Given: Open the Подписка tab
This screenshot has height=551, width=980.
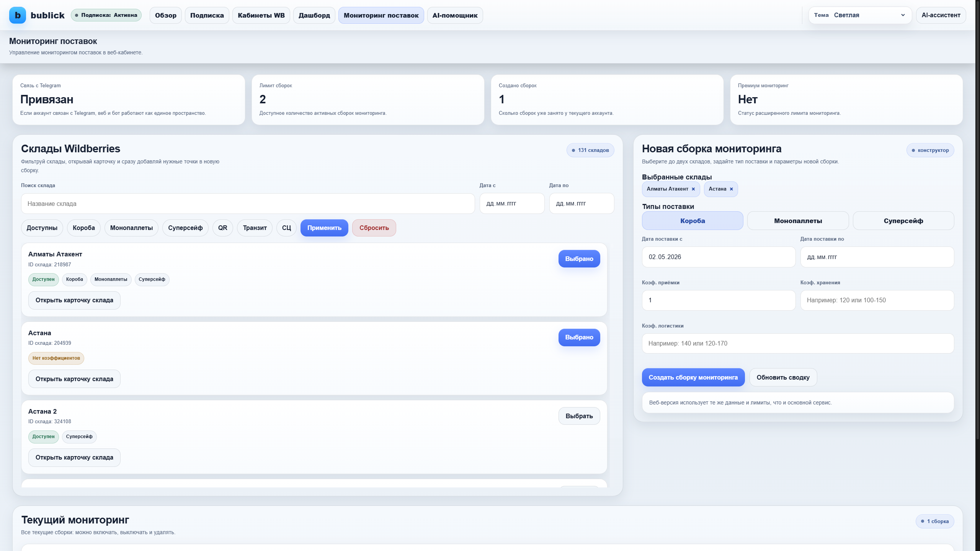Looking at the screenshot, I should (x=207, y=15).
